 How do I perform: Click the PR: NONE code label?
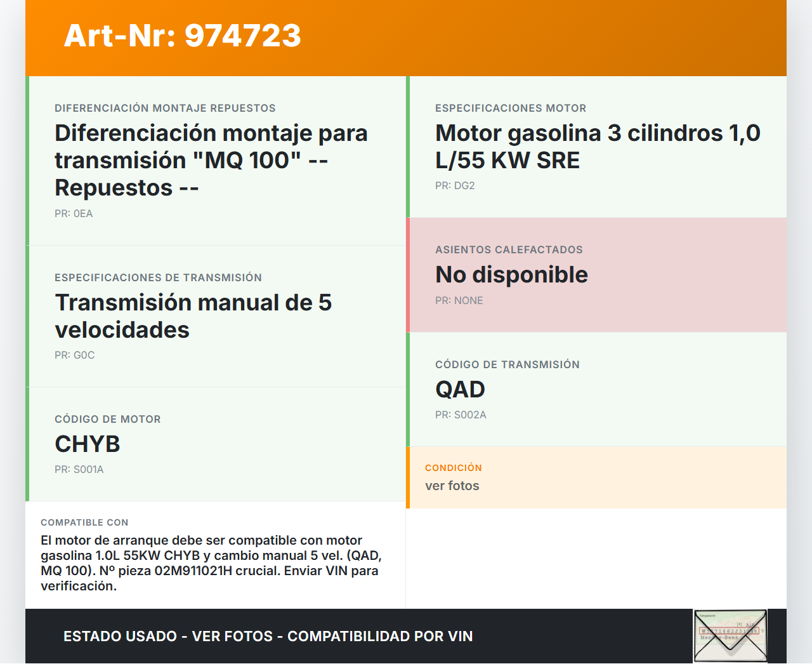click(x=459, y=301)
